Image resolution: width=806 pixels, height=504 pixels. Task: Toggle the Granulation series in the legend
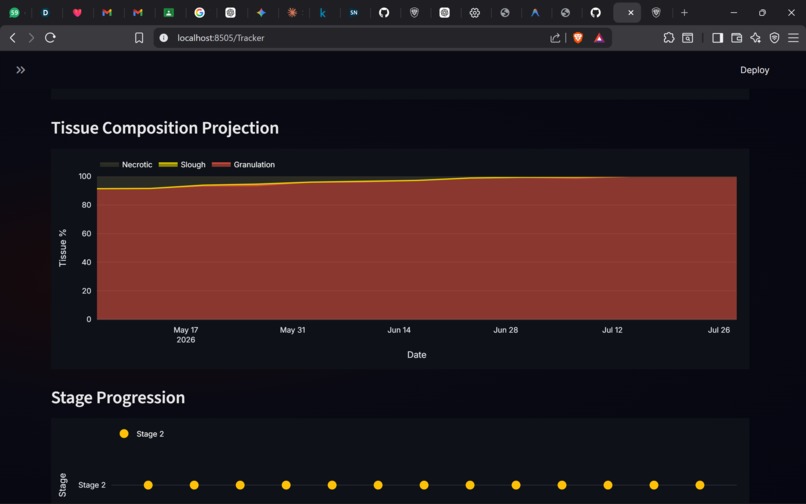pyautogui.click(x=244, y=165)
